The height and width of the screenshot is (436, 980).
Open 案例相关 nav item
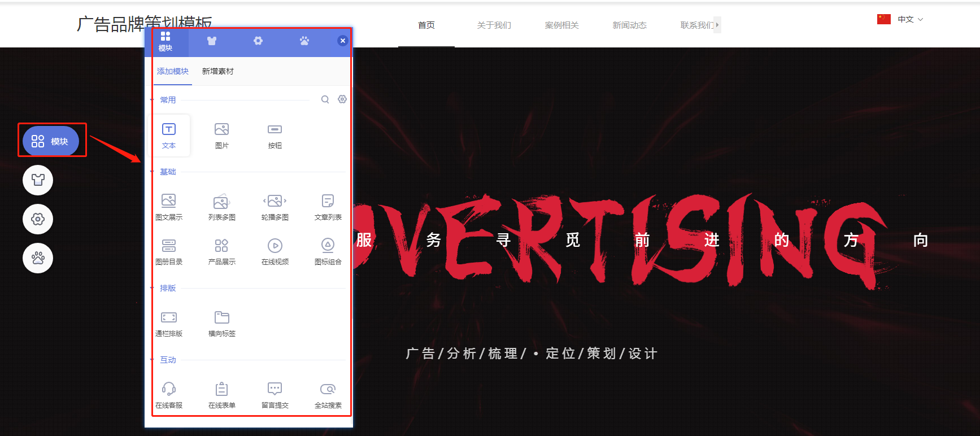(x=562, y=25)
